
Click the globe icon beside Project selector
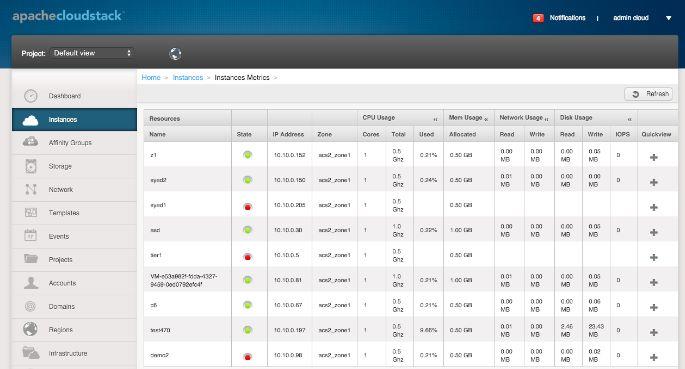click(x=175, y=54)
